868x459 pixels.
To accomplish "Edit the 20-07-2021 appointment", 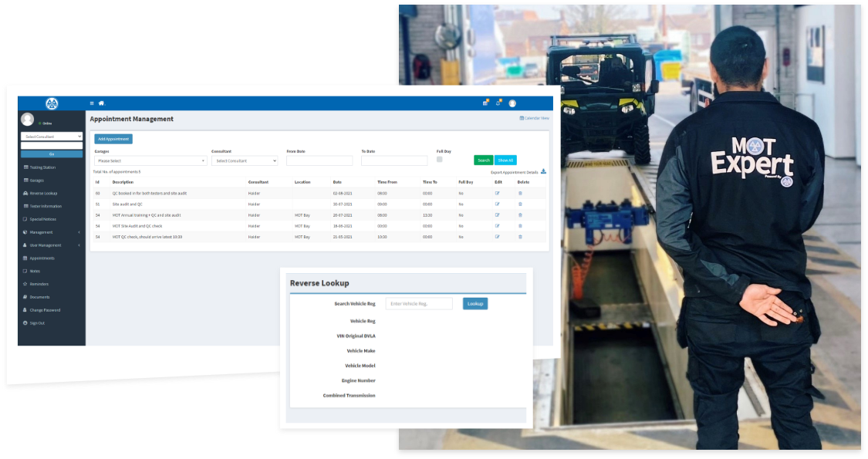I will pos(497,214).
